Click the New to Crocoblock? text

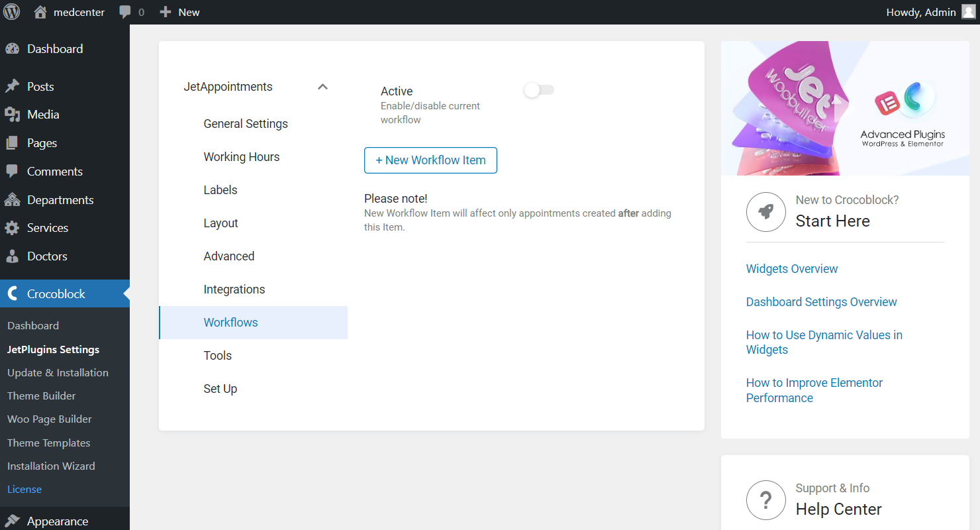point(847,200)
